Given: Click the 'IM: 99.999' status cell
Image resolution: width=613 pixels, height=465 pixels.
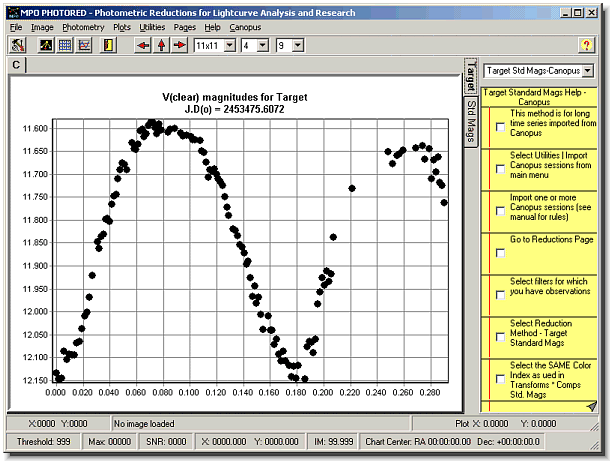Looking at the screenshot, I should tap(333, 442).
